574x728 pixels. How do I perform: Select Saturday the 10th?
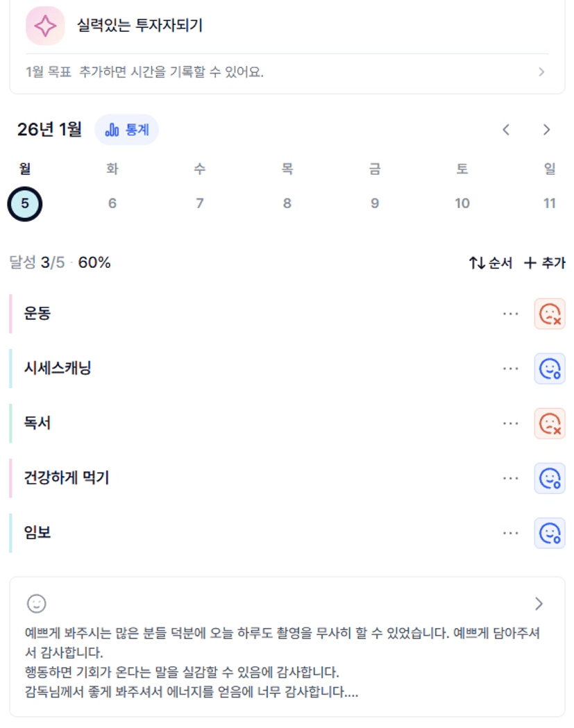pyautogui.click(x=462, y=203)
